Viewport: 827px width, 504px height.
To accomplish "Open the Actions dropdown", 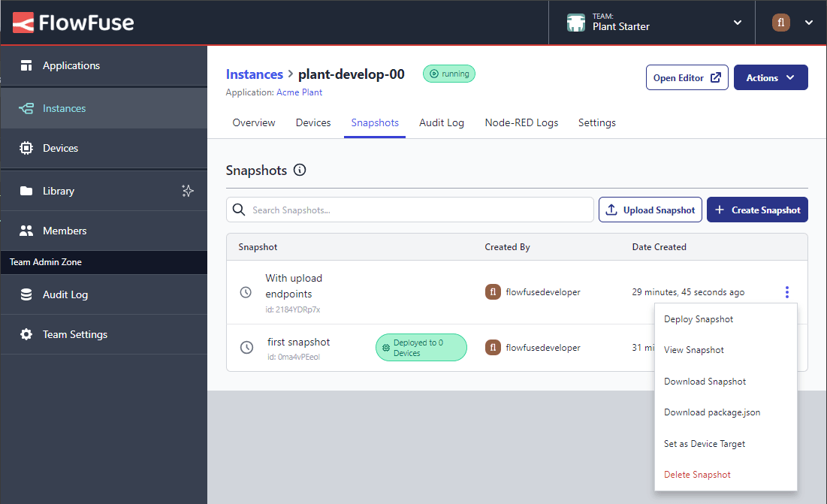I will 771,77.
